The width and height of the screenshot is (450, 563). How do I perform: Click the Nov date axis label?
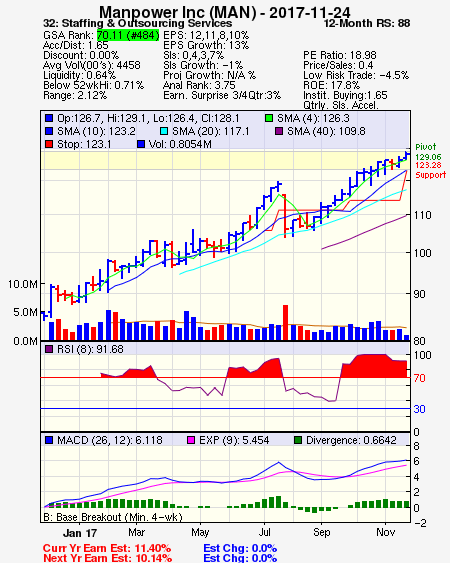click(385, 532)
